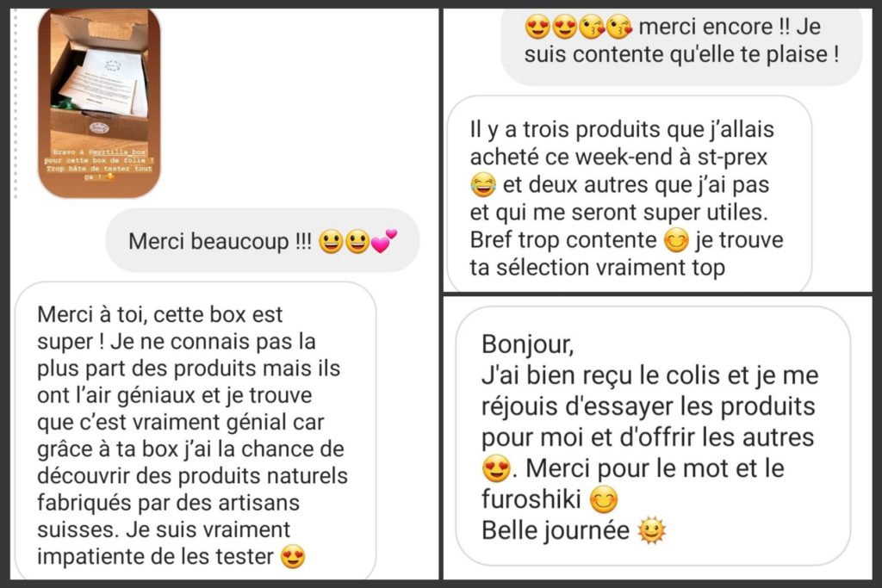
Task: Click the word 'furoshiki' in the message
Action: coord(531,498)
